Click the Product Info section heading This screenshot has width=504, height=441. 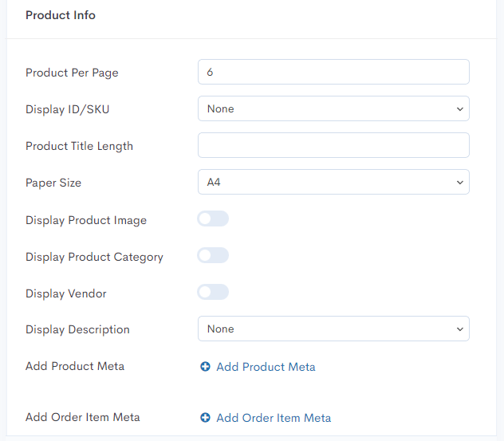pyautogui.click(x=61, y=15)
